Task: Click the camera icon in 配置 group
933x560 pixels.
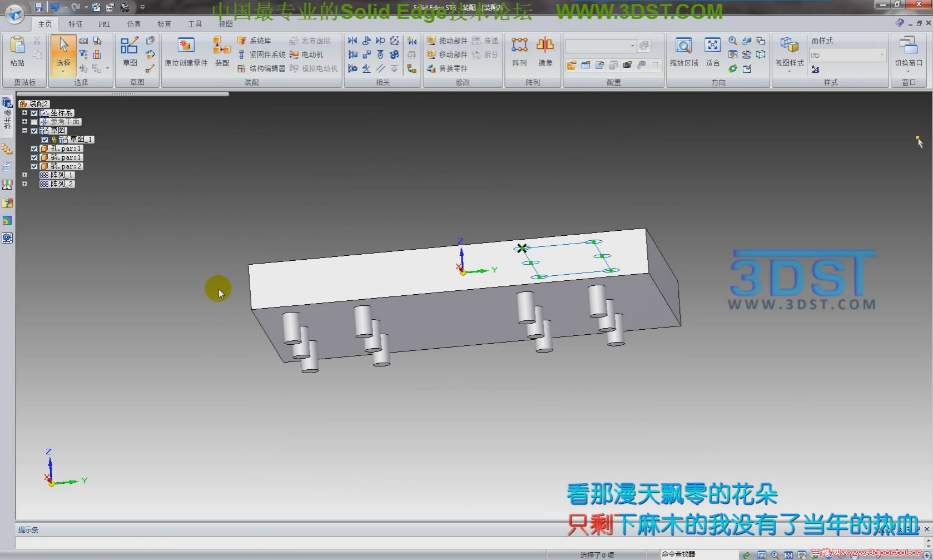Action: pos(627,65)
